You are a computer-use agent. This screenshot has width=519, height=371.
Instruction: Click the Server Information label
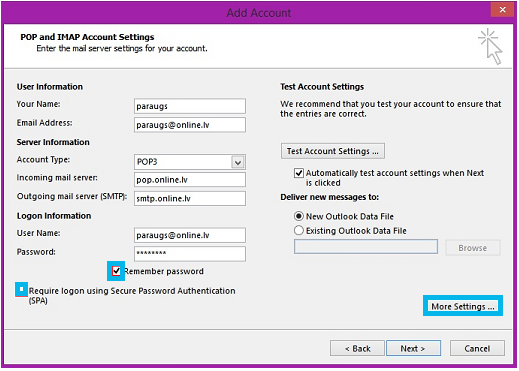pyautogui.click(x=53, y=142)
